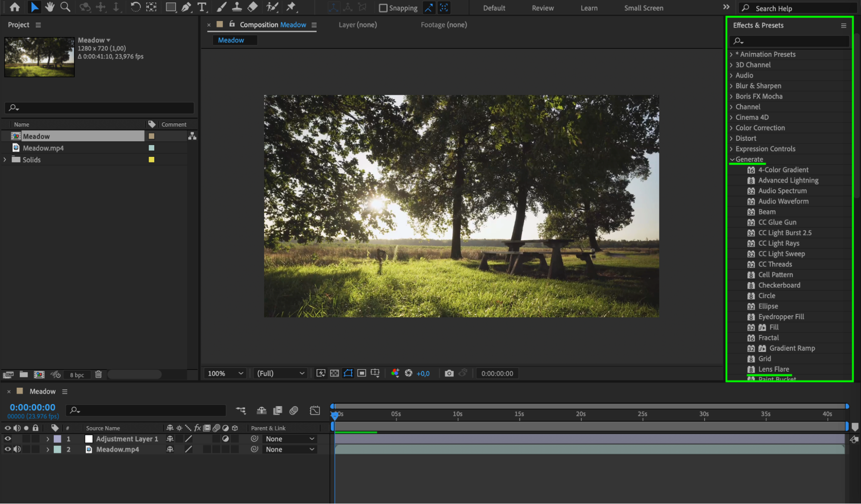Select the Puppet Pin tool
The image size is (861, 504).
(x=291, y=7)
